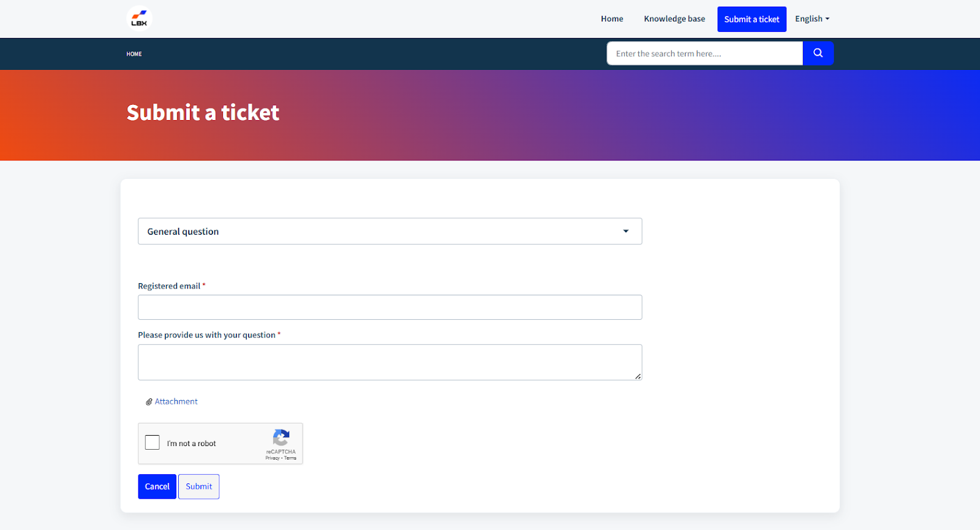
Task: Click the Submit form button
Action: coord(199,486)
